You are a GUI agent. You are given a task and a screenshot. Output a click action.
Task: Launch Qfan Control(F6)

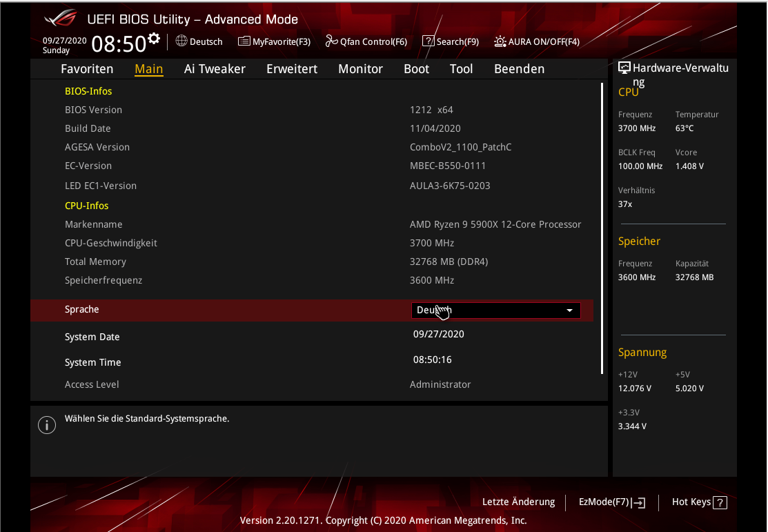(366, 41)
